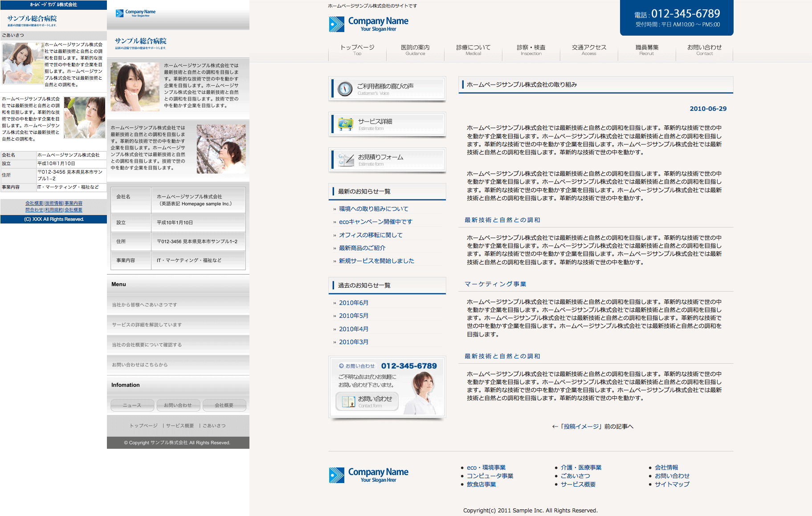Click the clock icon on customer's voice banner

(x=345, y=89)
